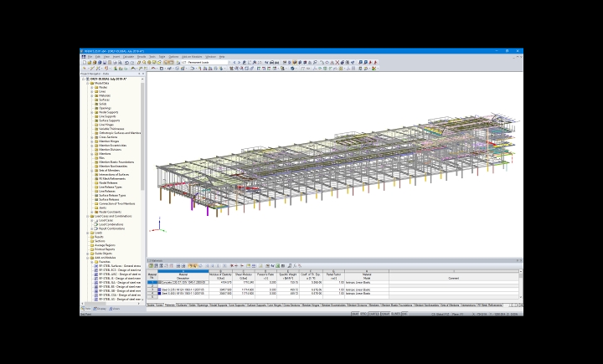This screenshot has width=603, height=364.
Task: Expand Member Hinges tree node
Action: (92, 141)
